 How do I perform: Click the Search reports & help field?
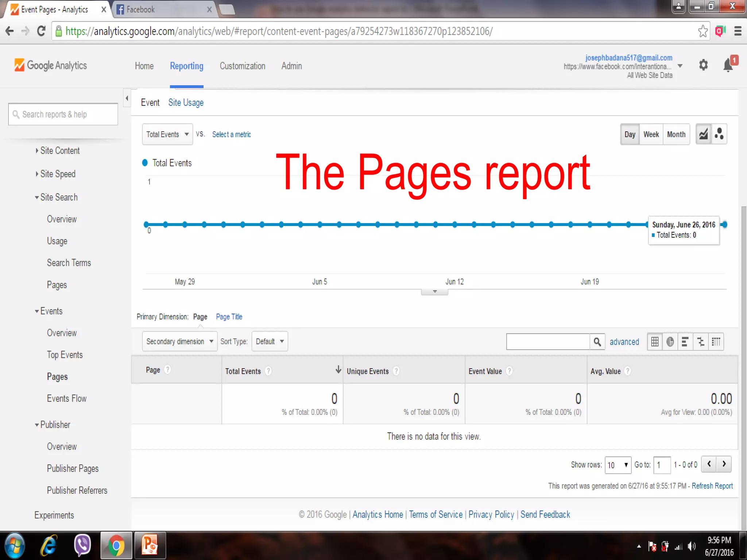(63, 114)
